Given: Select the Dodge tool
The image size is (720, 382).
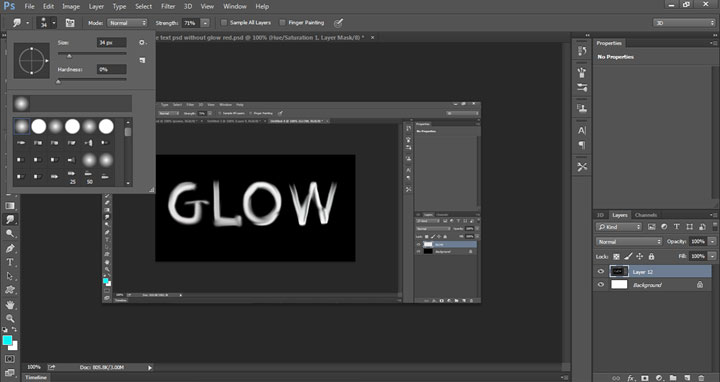Looking at the screenshot, I should (x=10, y=234).
